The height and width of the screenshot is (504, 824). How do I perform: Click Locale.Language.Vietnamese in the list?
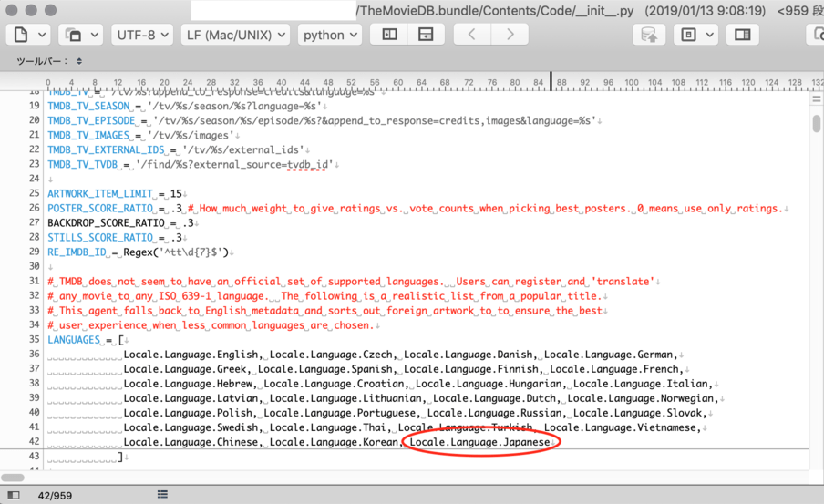tap(620, 427)
